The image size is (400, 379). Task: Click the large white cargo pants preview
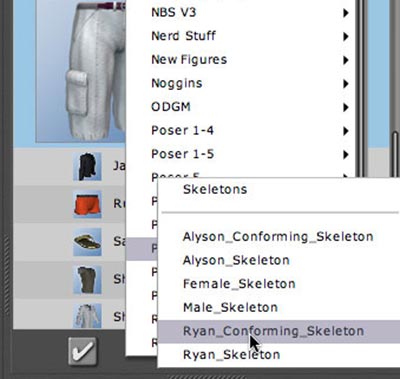pos(81,71)
